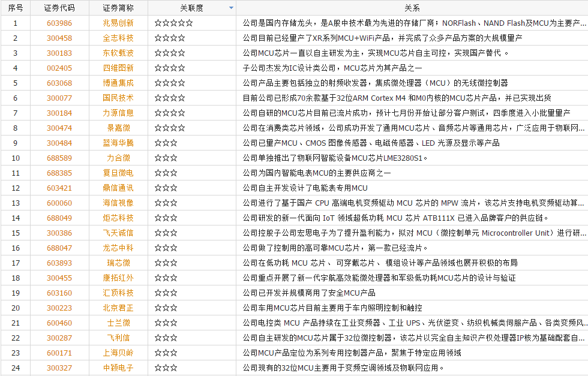Open stock name 康拓红外

[118, 278]
